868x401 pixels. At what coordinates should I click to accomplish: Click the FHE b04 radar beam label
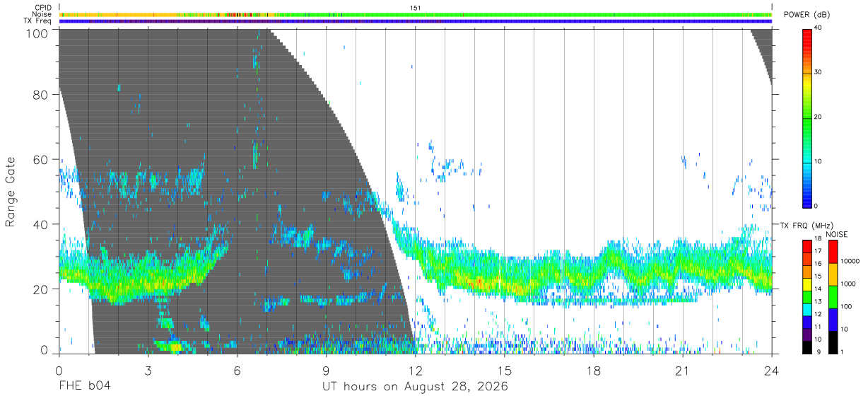(84, 387)
